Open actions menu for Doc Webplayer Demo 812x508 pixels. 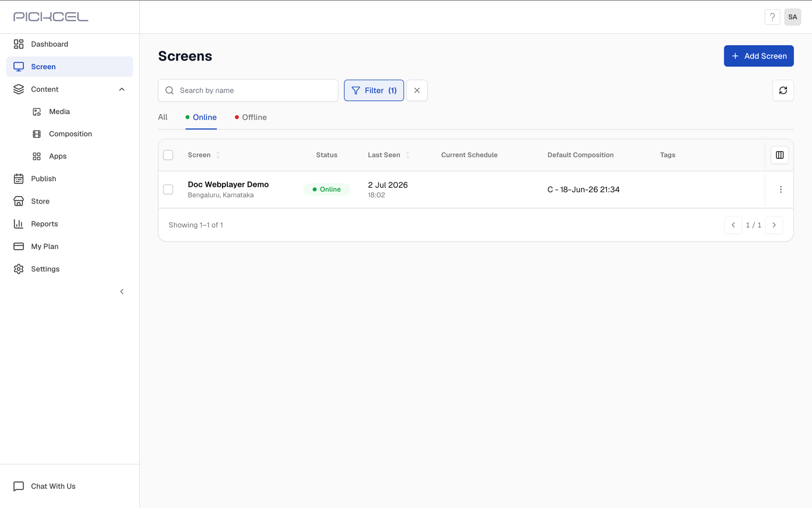point(780,189)
